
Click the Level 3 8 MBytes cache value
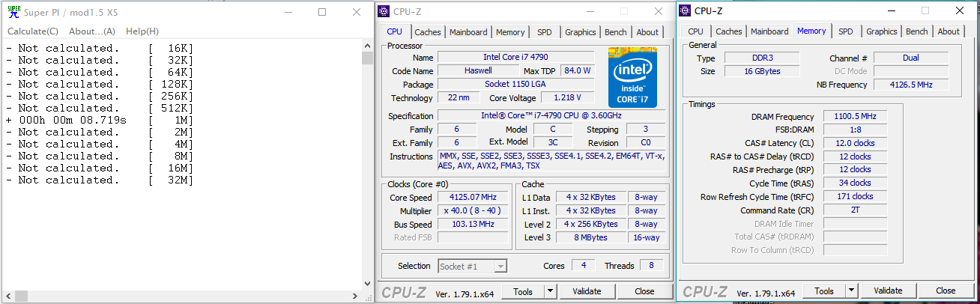pos(591,237)
